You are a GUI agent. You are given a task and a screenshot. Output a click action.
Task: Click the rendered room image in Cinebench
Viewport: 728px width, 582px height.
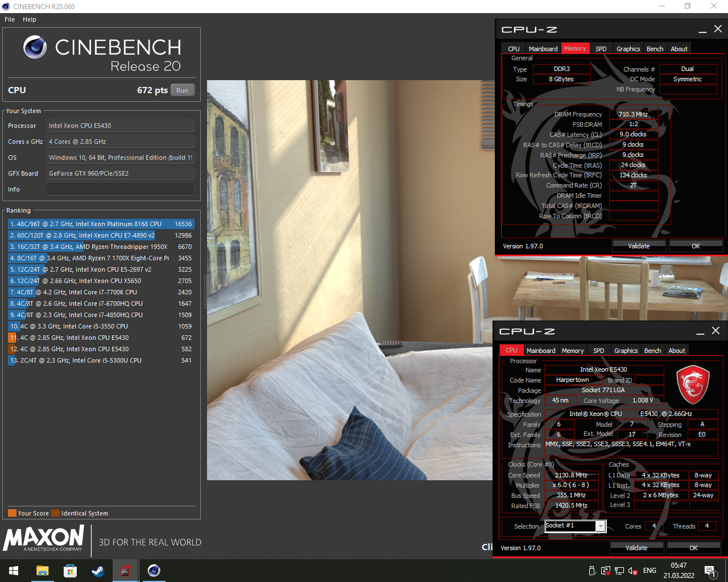(x=350, y=280)
